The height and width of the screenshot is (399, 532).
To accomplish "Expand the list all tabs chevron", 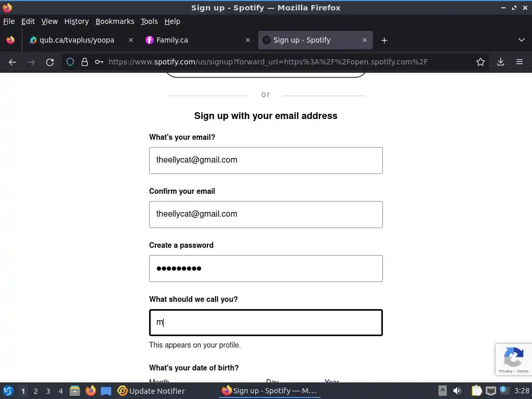I will point(522,40).
